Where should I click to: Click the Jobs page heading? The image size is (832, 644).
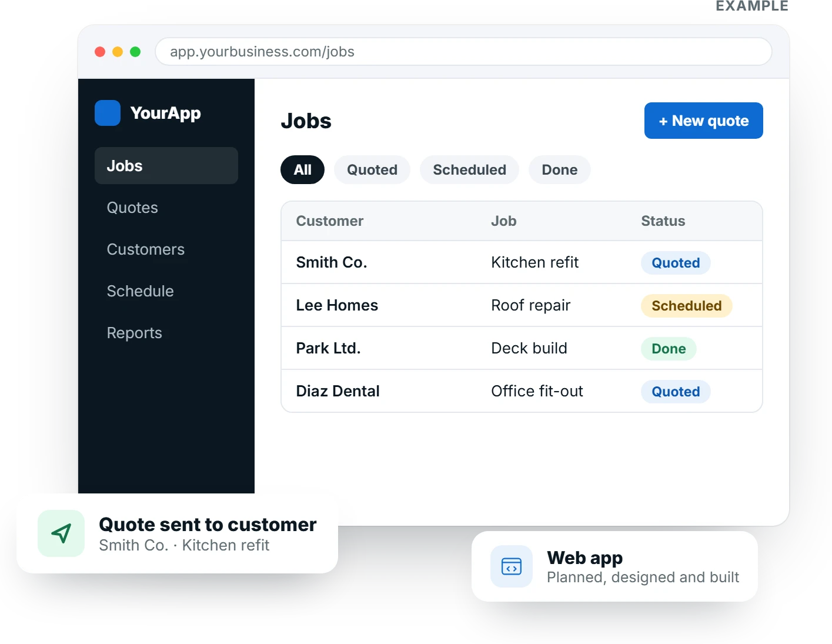(306, 121)
